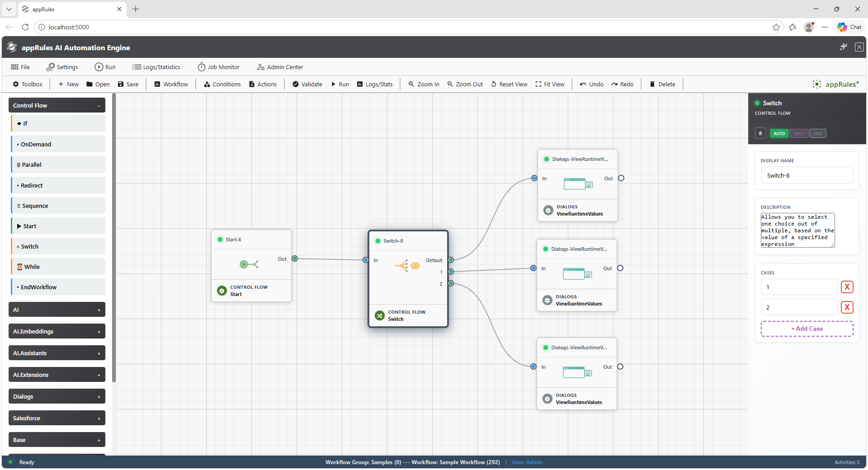Viewport: 868px width, 470px height.
Task: Click the Open folder toolbar button
Action: point(98,84)
